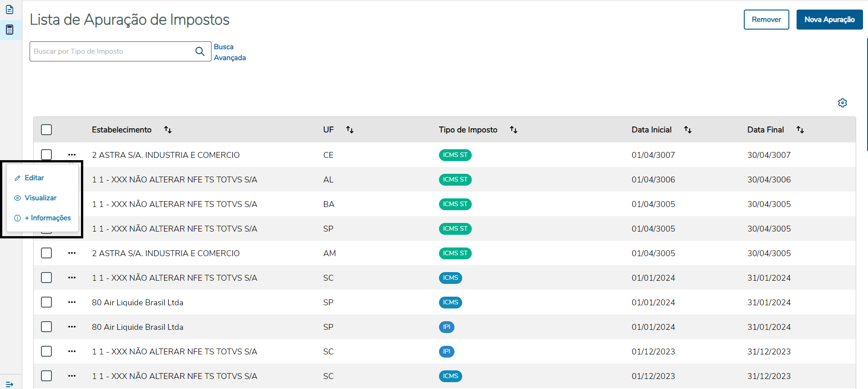Click the ICMS ST badge in CE row
The width and height of the screenshot is (868, 389).
[455, 155]
